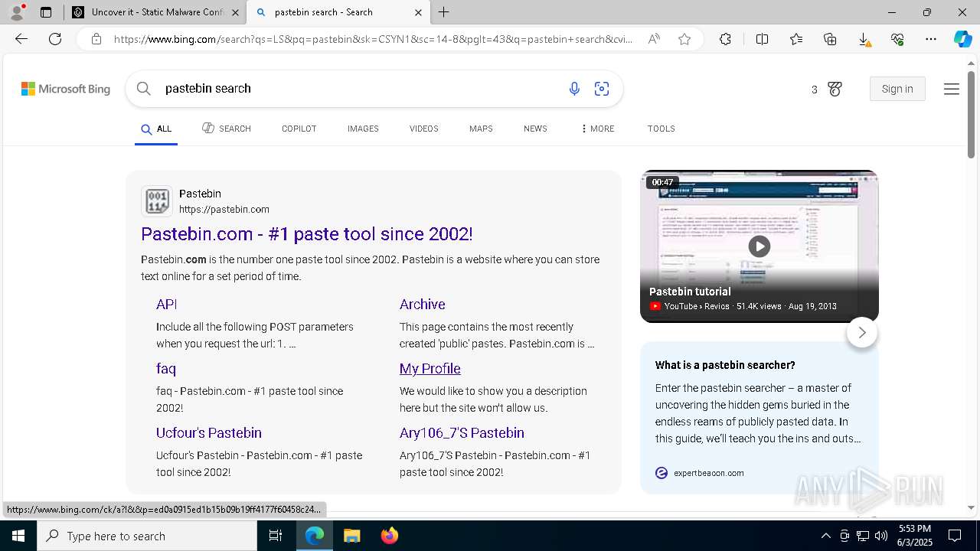This screenshot has width=980, height=551.
Task: Open File Explorer from taskbar
Action: point(351,536)
